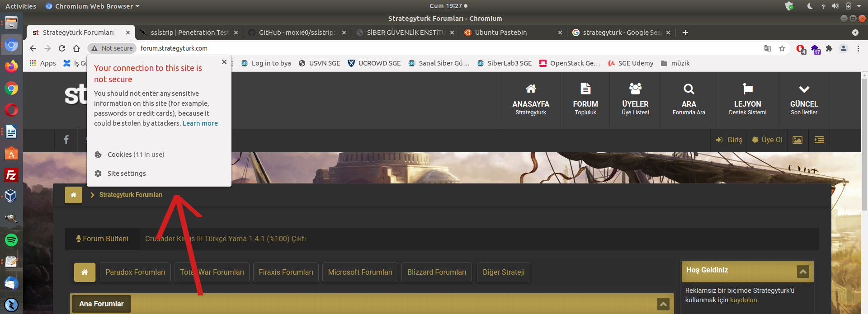Open the Chromium profile avatar icon
Image resolution: width=868 pixels, height=314 pixels.
click(844, 48)
